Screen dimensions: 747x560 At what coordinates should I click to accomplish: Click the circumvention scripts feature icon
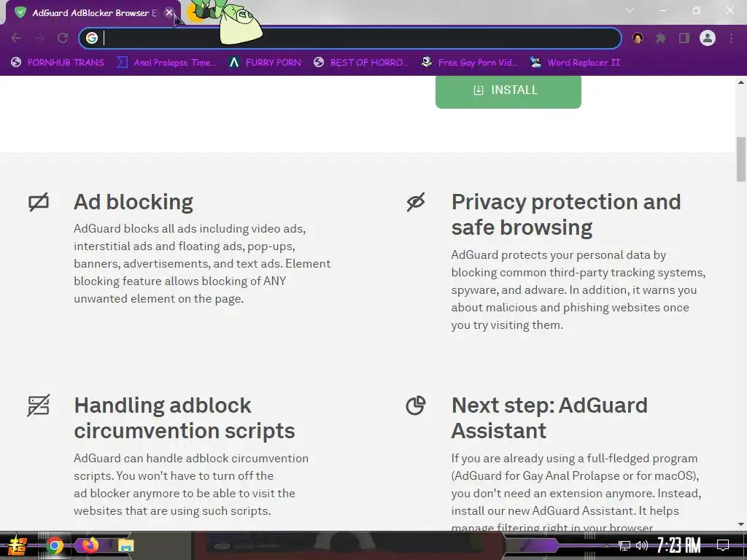[x=39, y=405]
